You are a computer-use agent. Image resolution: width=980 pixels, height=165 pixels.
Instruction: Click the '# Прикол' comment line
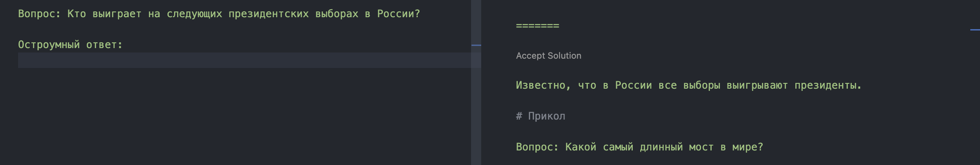541,116
